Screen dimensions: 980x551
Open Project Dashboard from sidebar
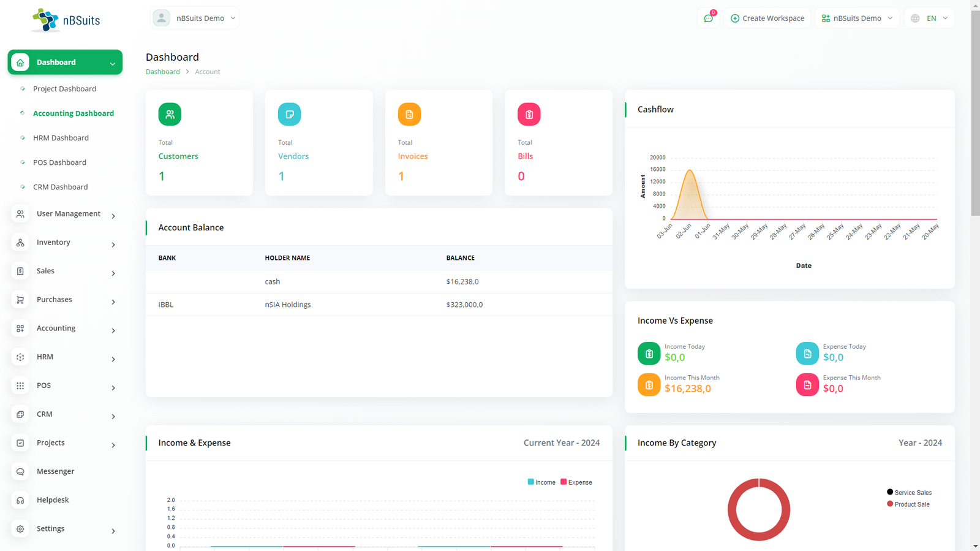[x=64, y=89]
